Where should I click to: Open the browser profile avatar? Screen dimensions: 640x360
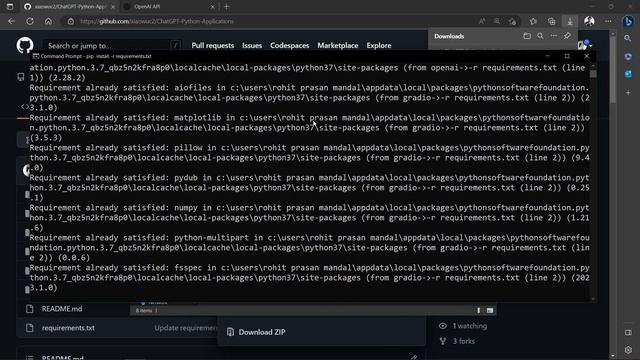click(x=589, y=21)
